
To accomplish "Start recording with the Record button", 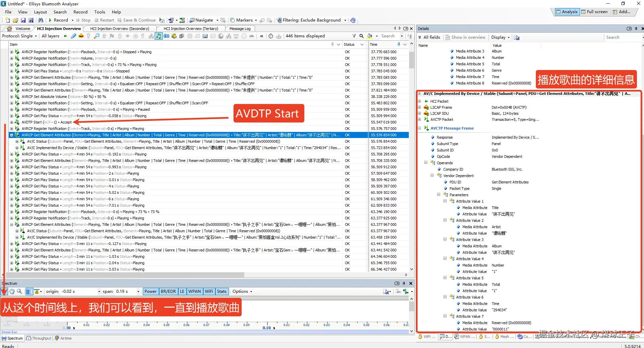I will pos(58,20).
